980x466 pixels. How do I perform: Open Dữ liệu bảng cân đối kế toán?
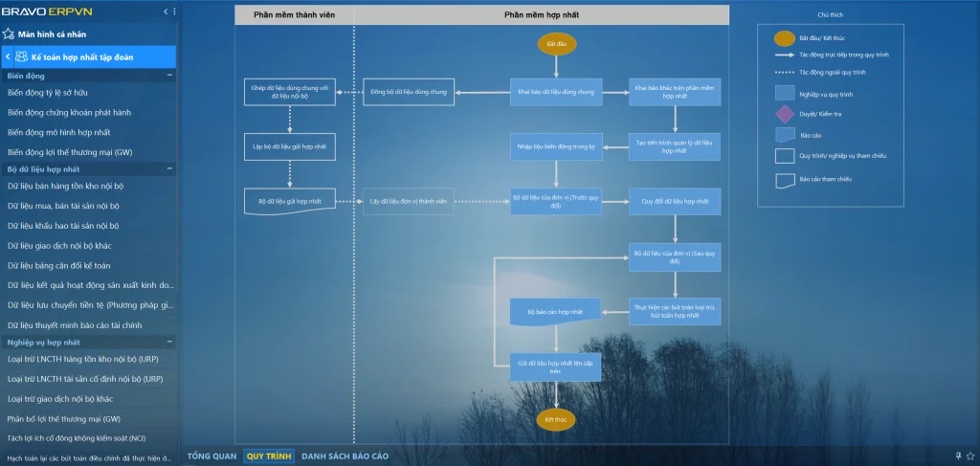coord(58,265)
